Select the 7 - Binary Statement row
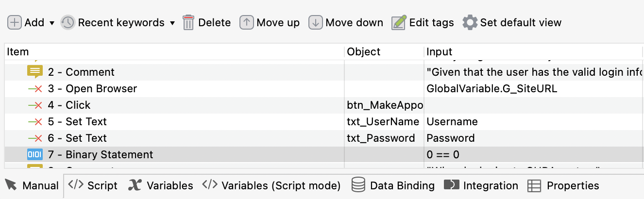The width and height of the screenshot is (644, 199). pos(109,155)
